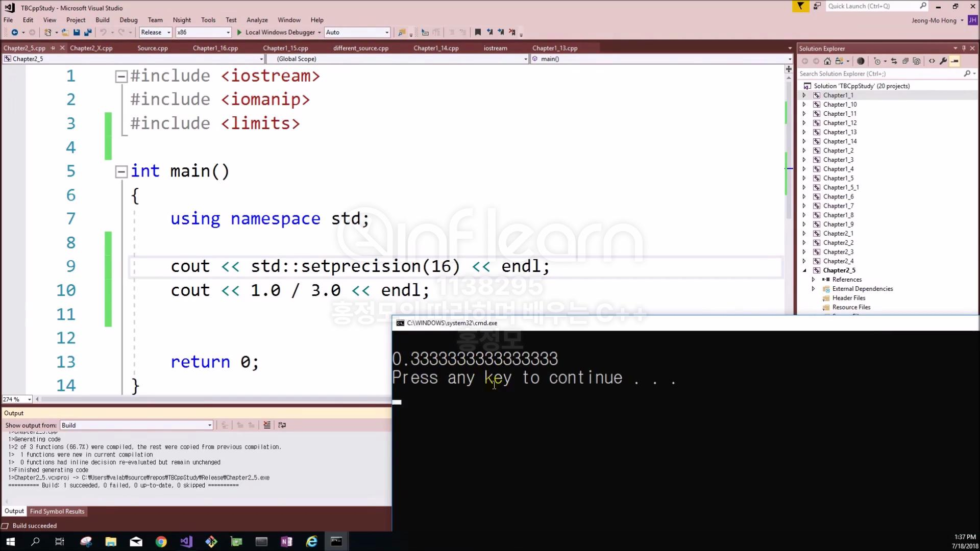
Task: Open the Build menu
Action: [102, 20]
